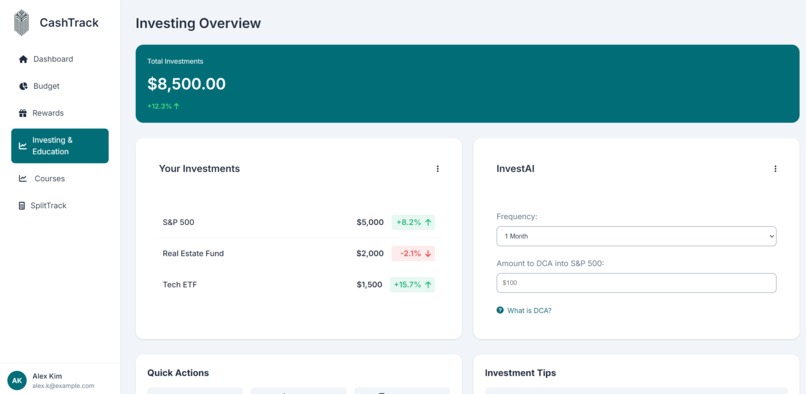The height and width of the screenshot is (394, 806).
Task: Click the -2.1% Real Estate Fund badge
Action: click(413, 254)
